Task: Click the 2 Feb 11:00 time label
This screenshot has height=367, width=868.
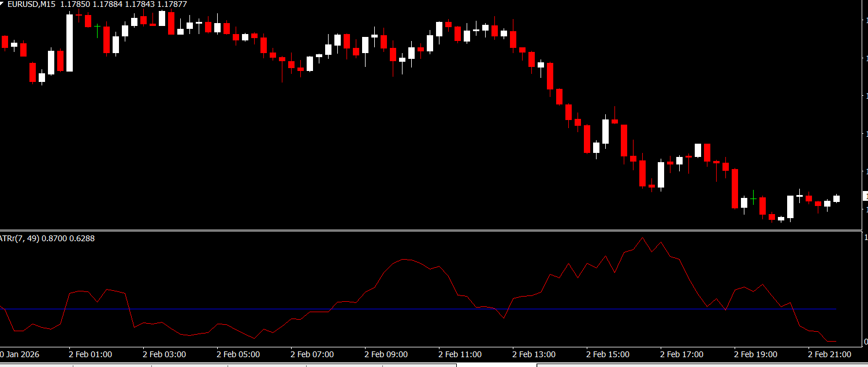Action: (460, 354)
